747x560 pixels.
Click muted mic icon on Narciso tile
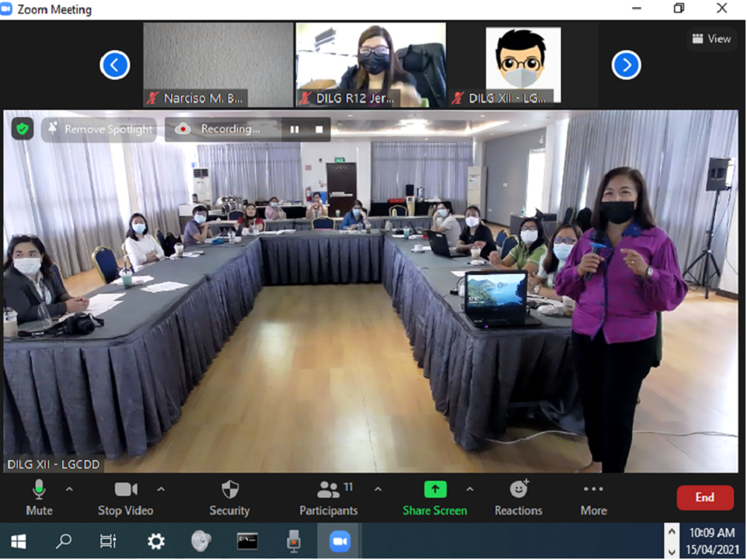coord(152,99)
